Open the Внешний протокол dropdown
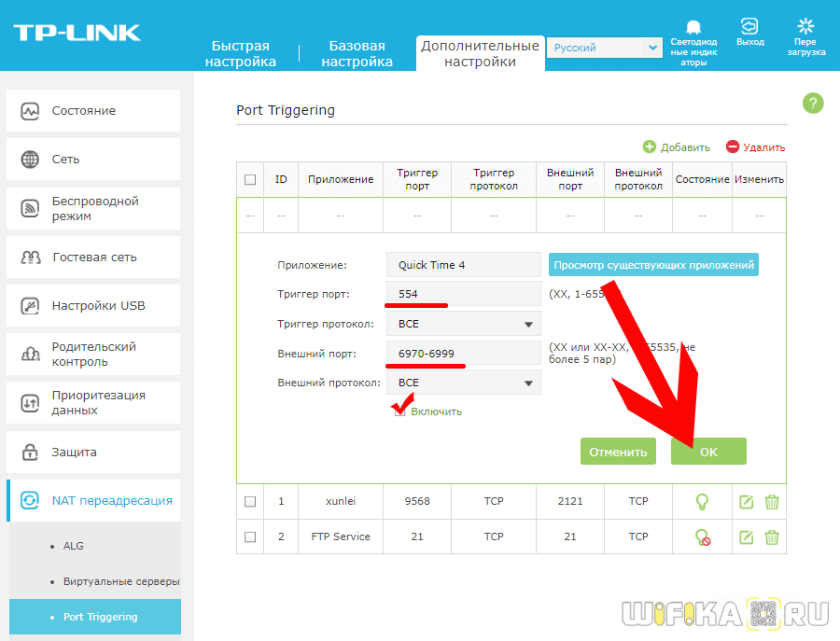This screenshot has height=641, width=840. pos(463,383)
